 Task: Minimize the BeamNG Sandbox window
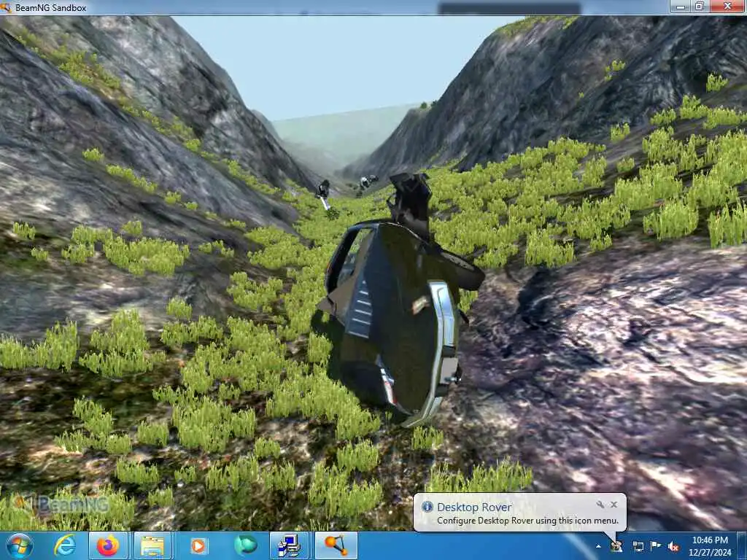[681, 7]
